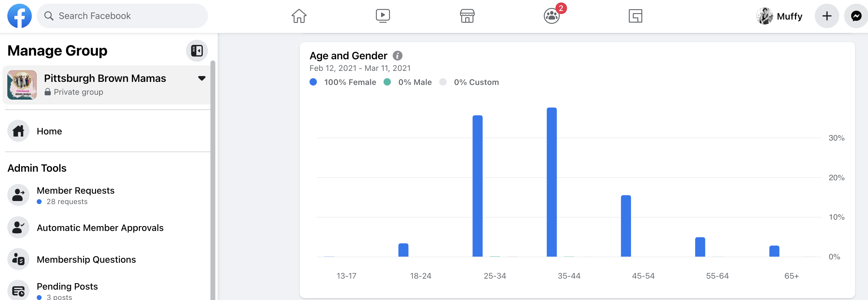Click the '0% Custom' label
Screen dimensions: 868x300
click(x=476, y=82)
